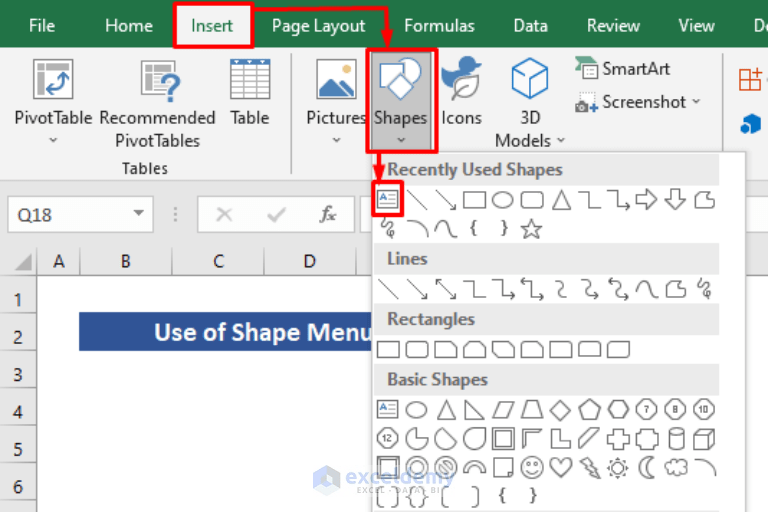Image resolution: width=768 pixels, height=512 pixels.
Task: Select column B header
Action: pos(126,262)
